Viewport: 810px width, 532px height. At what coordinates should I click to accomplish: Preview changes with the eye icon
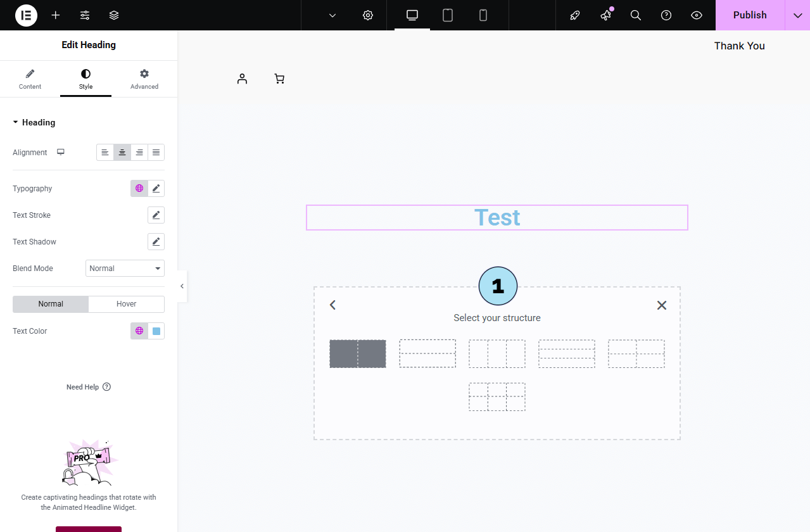[x=697, y=15]
